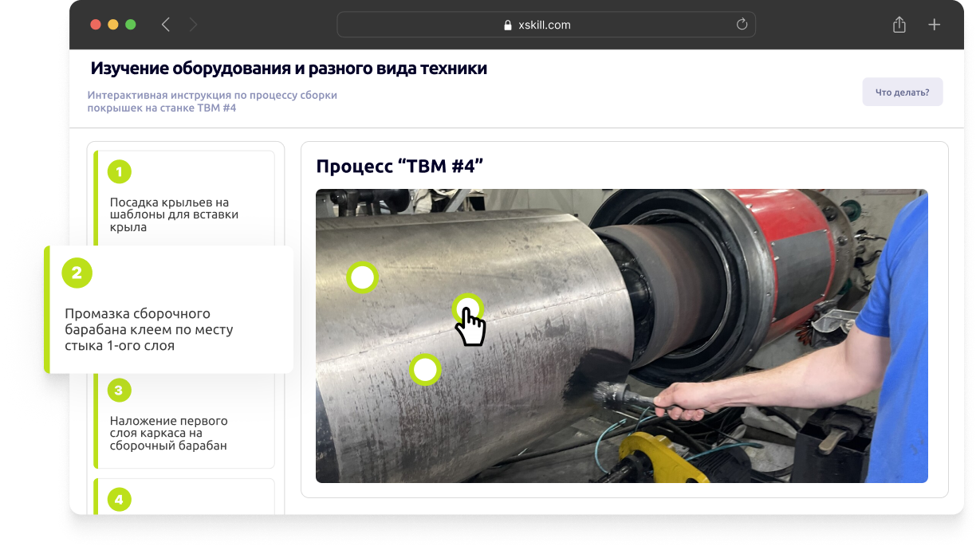980x550 pixels.
Task: Click the browser back arrow
Action: pyautogui.click(x=166, y=25)
